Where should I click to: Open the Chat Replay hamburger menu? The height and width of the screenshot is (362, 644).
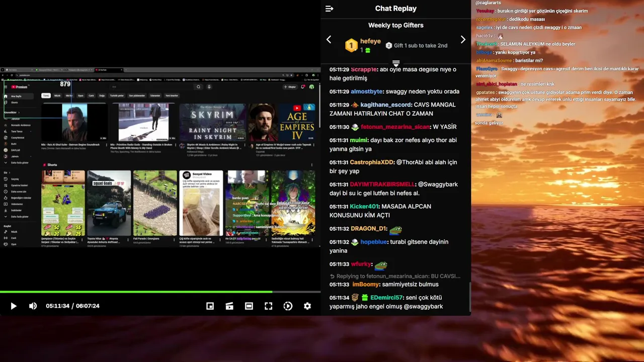click(329, 9)
